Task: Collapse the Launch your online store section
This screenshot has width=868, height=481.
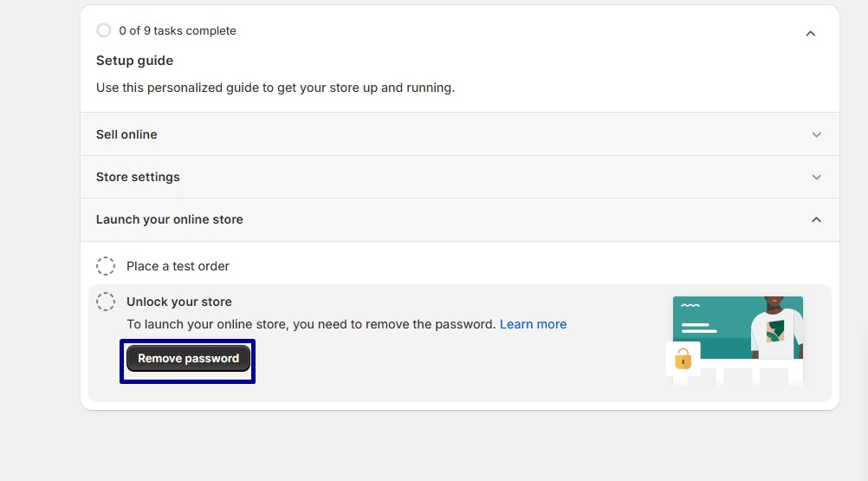Action: (817, 220)
